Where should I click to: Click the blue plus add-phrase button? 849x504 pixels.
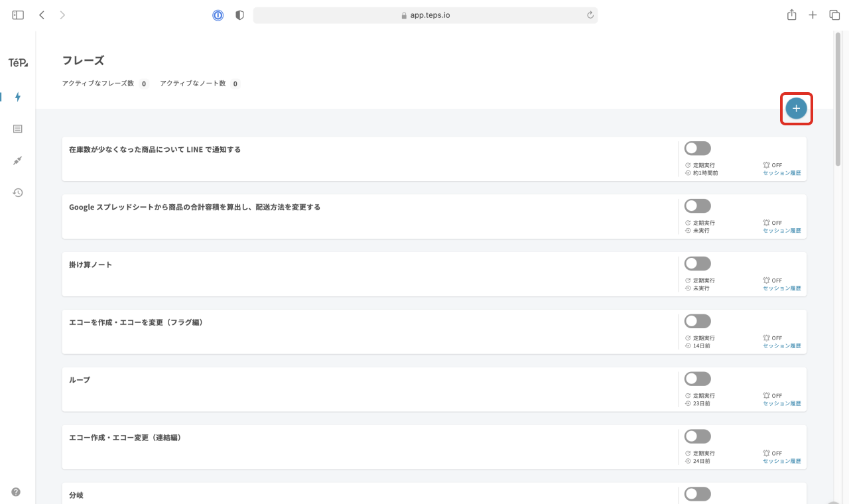click(x=796, y=109)
